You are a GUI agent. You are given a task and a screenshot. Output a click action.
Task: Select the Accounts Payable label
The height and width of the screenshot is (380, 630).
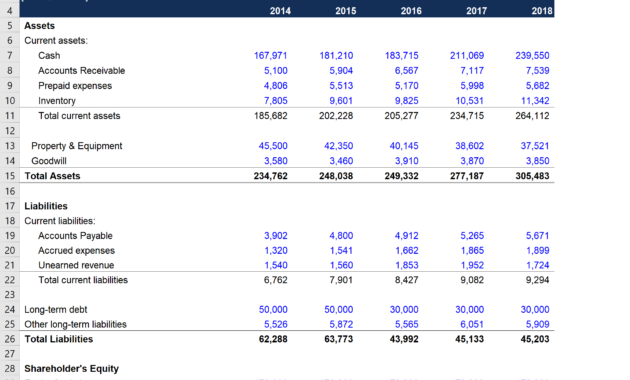pyautogui.click(x=75, y=236)
